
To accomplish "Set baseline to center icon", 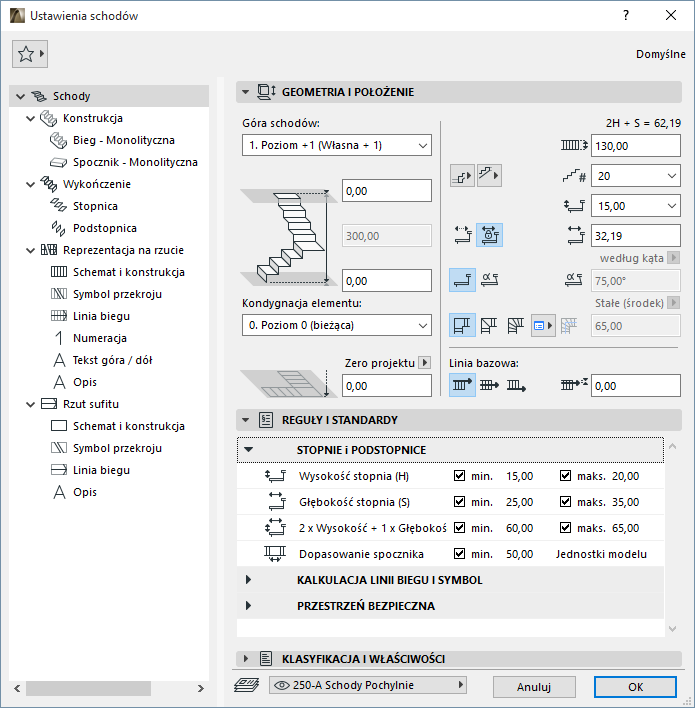I will (x=489, y=385).
